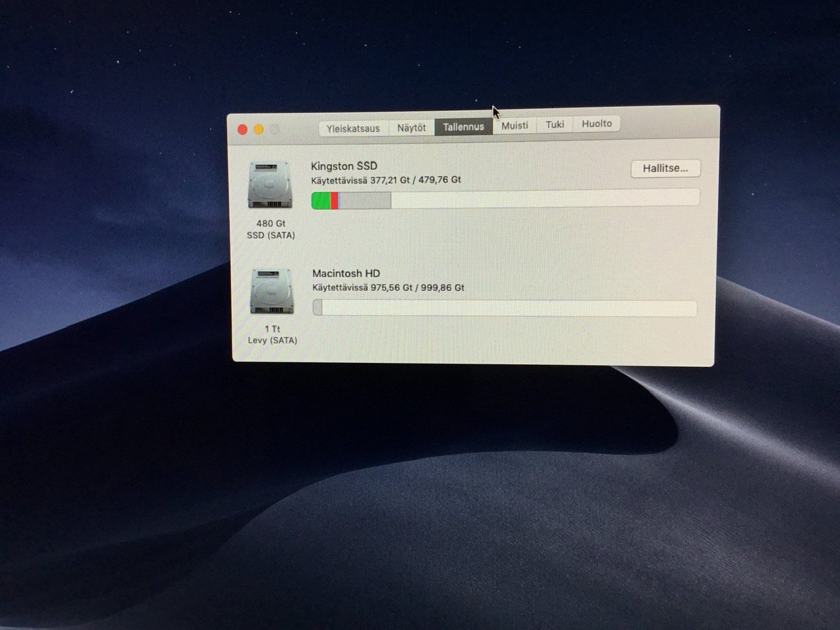The height and width of the screenshot is (630, 840).
Task: Click the Macintosh HD storage usage bar
Action: (505, 308)
